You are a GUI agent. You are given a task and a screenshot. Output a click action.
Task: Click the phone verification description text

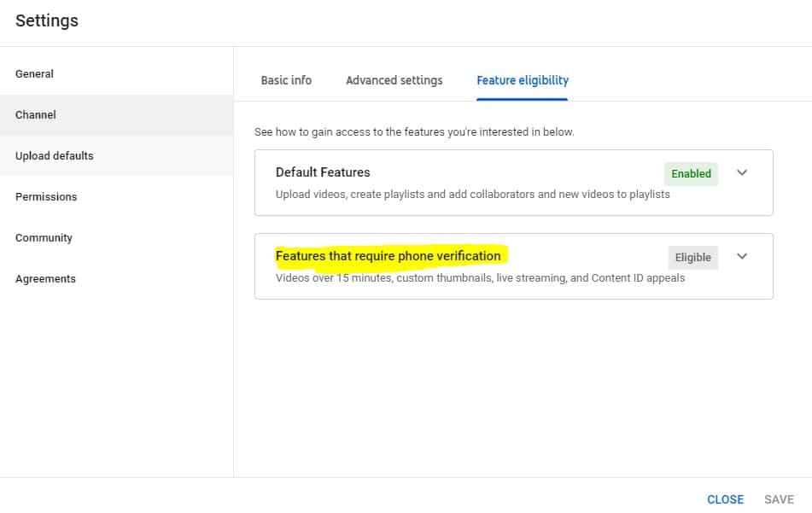(x=480, y=278)
